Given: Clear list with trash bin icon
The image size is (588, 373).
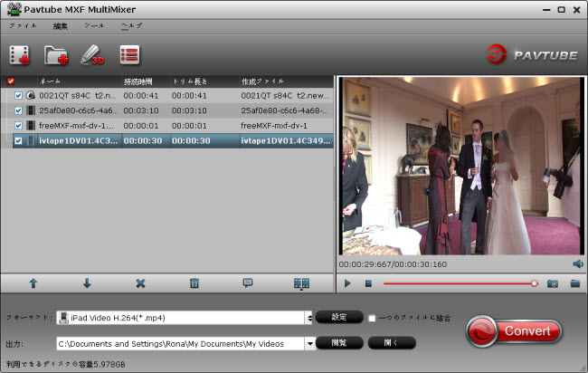Looking at the screenshot, I should (194, 283).
